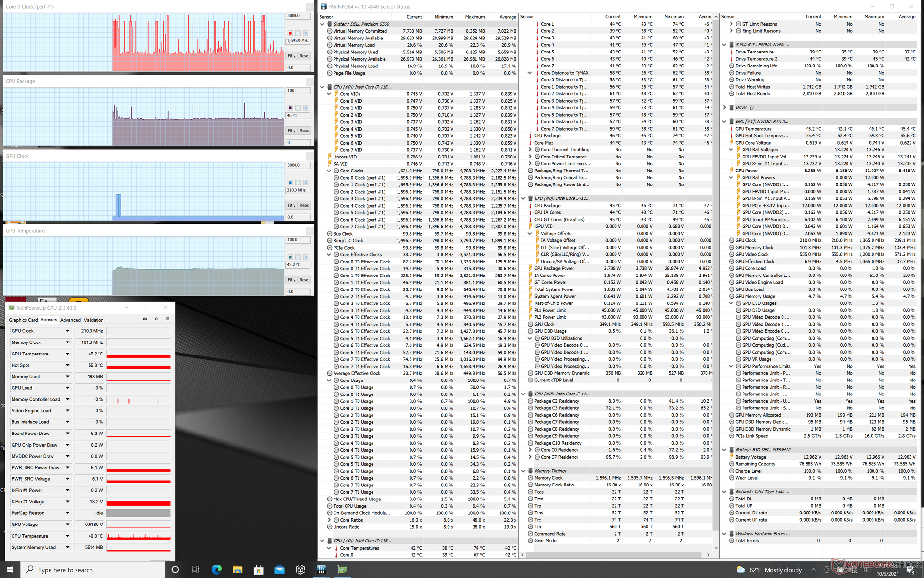Viewport: 924px width, 578px height.
Task: Click Task View taskbar icon
Action: coord(195,570)
